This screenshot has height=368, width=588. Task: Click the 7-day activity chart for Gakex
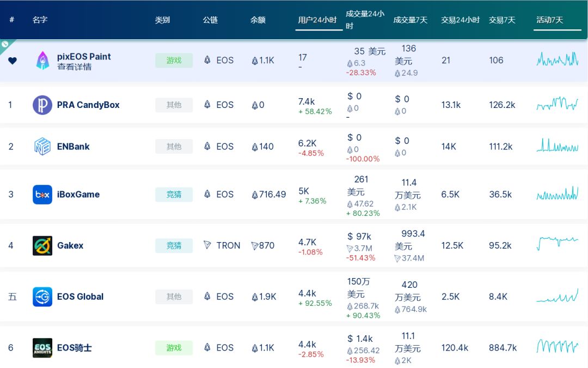pos(558,243)
